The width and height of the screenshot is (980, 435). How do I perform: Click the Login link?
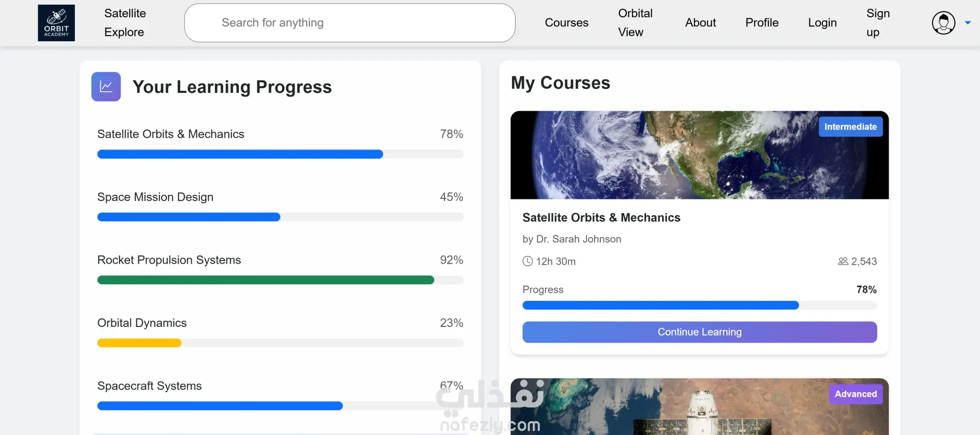click(x=822, y=23)
